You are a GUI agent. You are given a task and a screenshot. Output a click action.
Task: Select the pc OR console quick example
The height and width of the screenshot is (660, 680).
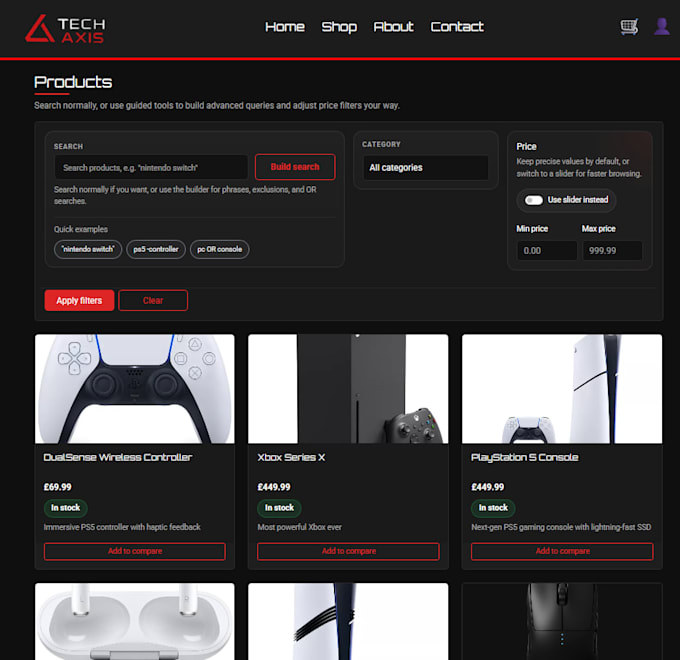[219, 249]
